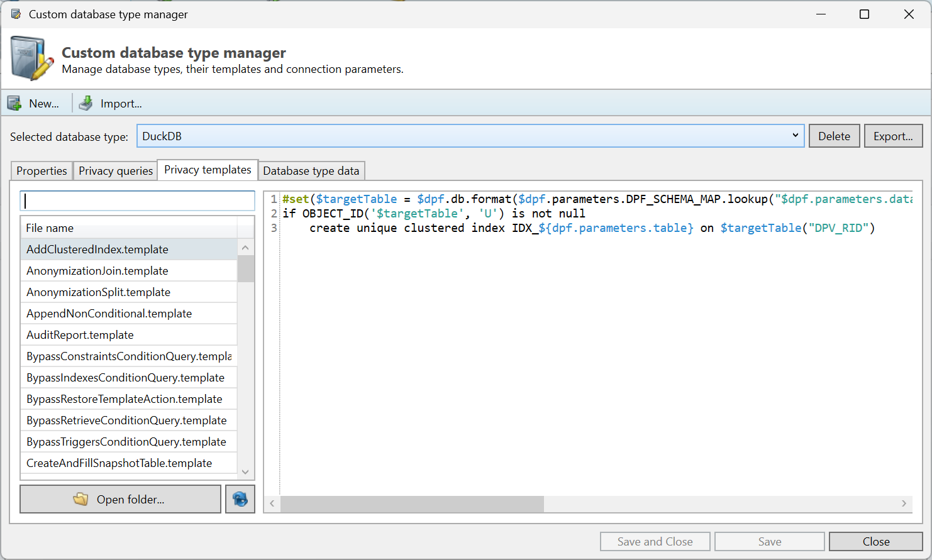Click the file list scroll up arrow

pos(245,248)
